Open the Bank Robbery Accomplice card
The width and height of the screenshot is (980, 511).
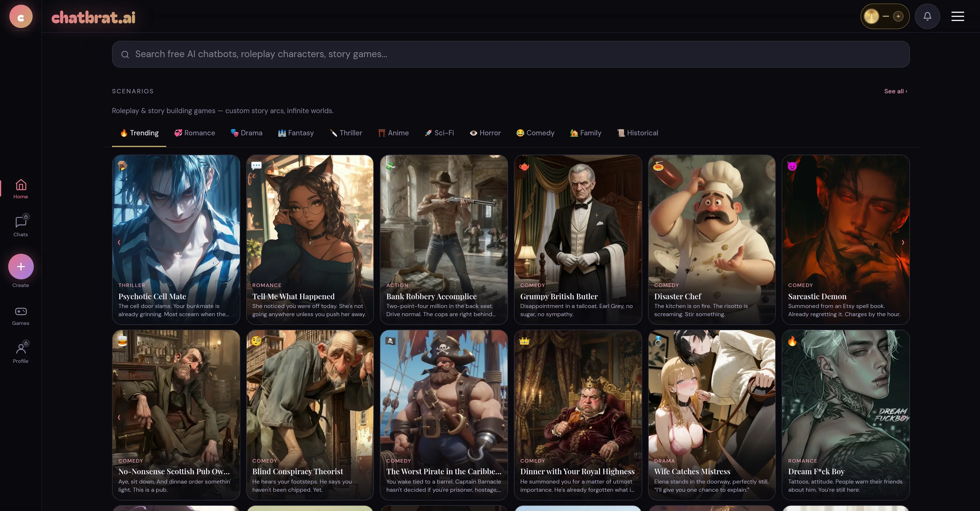[444, 240]
